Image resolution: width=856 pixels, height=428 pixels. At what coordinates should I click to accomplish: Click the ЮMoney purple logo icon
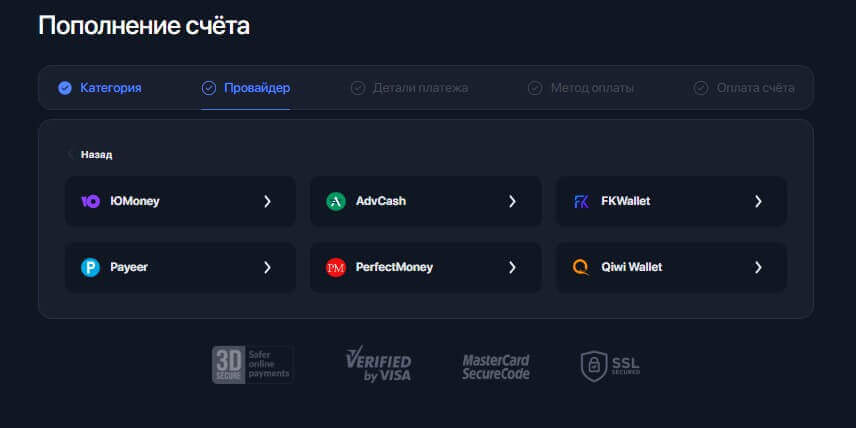pyautogui.click(x=90, y=201)
